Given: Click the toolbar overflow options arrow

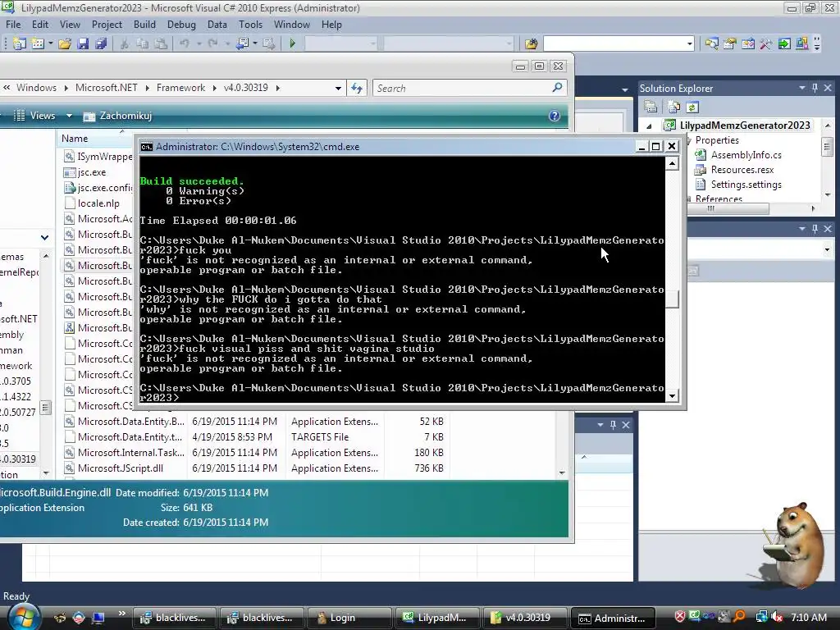Looking at the screenshot, I should coord(817,43).
